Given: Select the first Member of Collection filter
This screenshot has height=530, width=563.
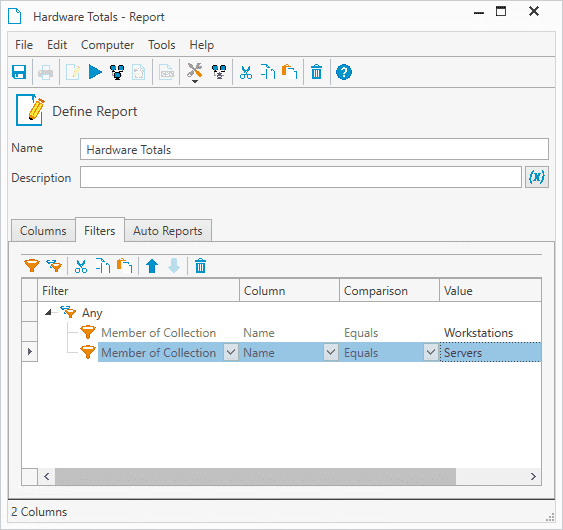Looking at the screenshot, I should point(158,333).
